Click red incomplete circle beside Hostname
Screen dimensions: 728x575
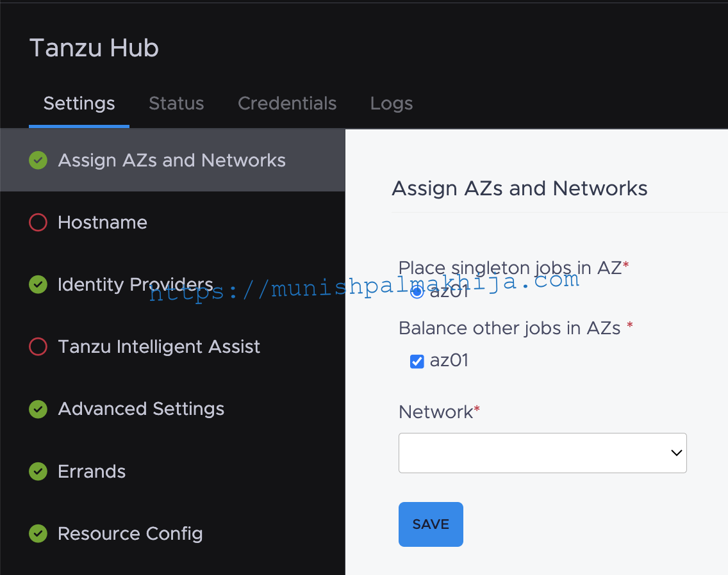point(38,222)
